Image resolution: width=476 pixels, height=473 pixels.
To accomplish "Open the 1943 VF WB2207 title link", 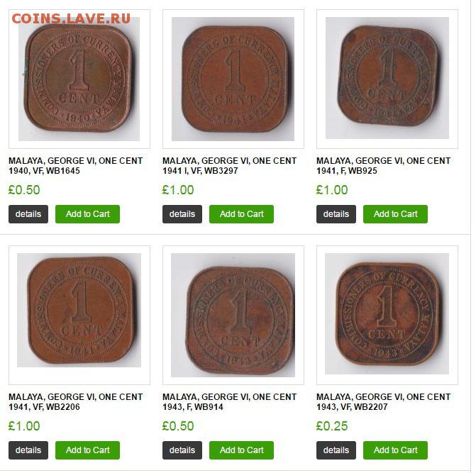I will coord(383,401).
